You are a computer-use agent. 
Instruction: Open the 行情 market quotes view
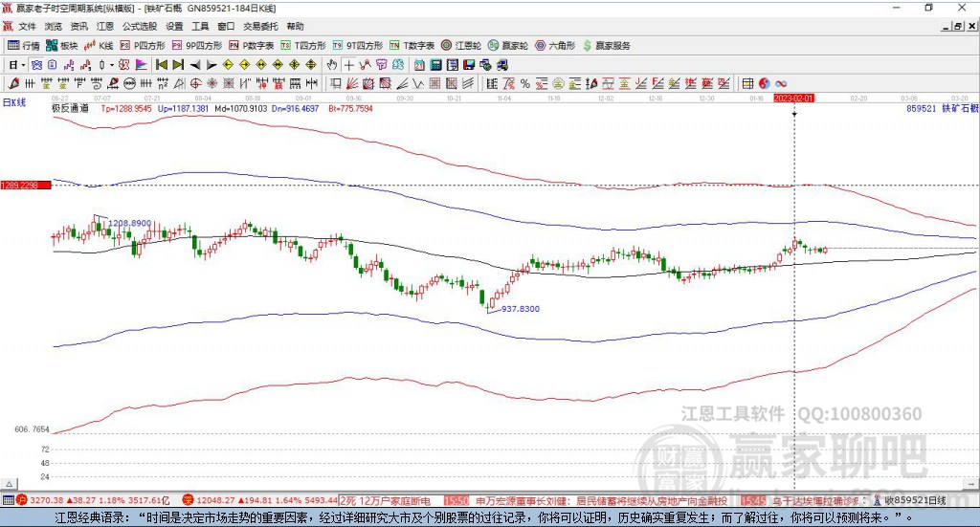[23, 46]
